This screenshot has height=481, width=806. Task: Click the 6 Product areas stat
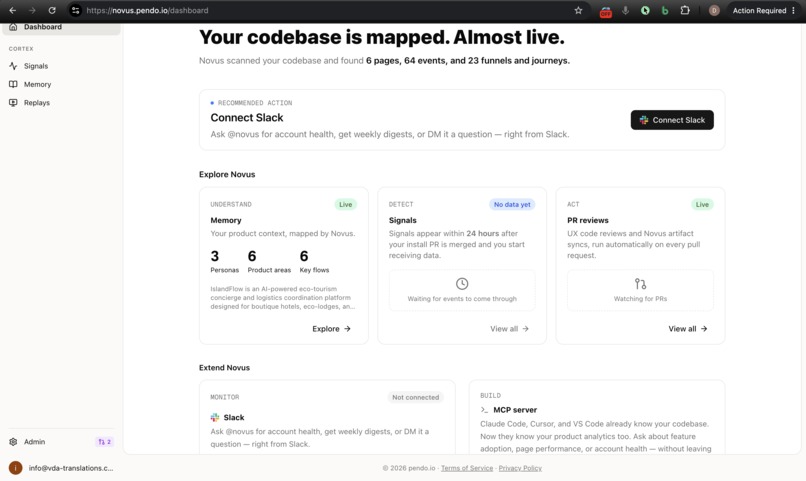269,261
